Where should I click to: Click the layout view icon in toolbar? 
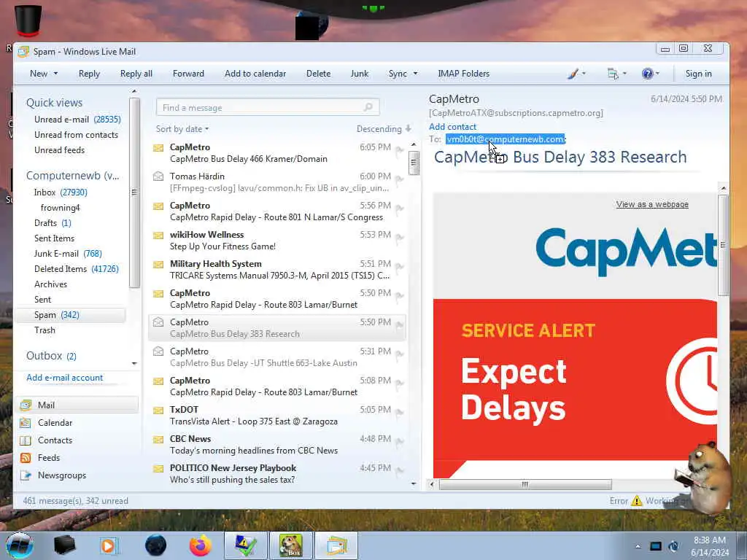(x=613, y=74)
